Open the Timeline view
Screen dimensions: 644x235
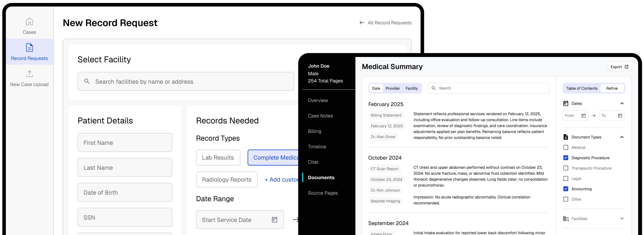click(317, 147)
